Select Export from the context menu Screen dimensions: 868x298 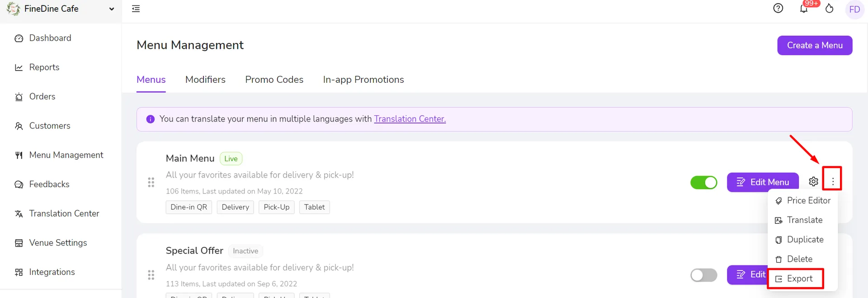(795, 279)
